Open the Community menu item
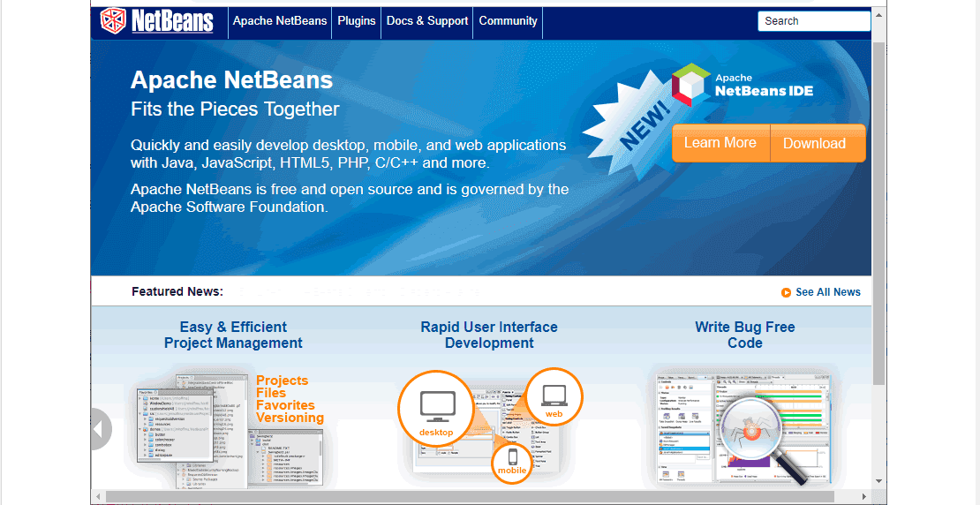The width and height of the screenshot is (980, 505). [x=508, y=20]
